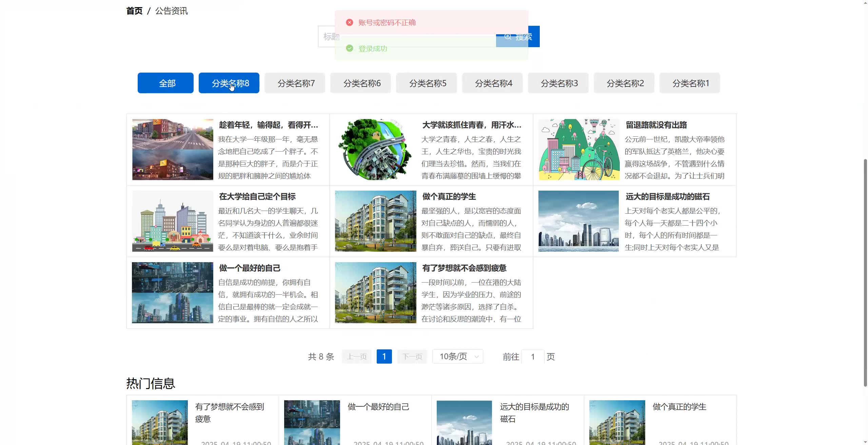Open the globe city thumbnail image

(375, 150)
